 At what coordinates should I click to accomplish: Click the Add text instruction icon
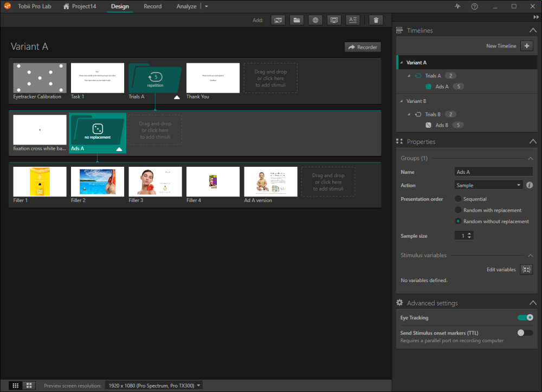click(x=353, y=20)
